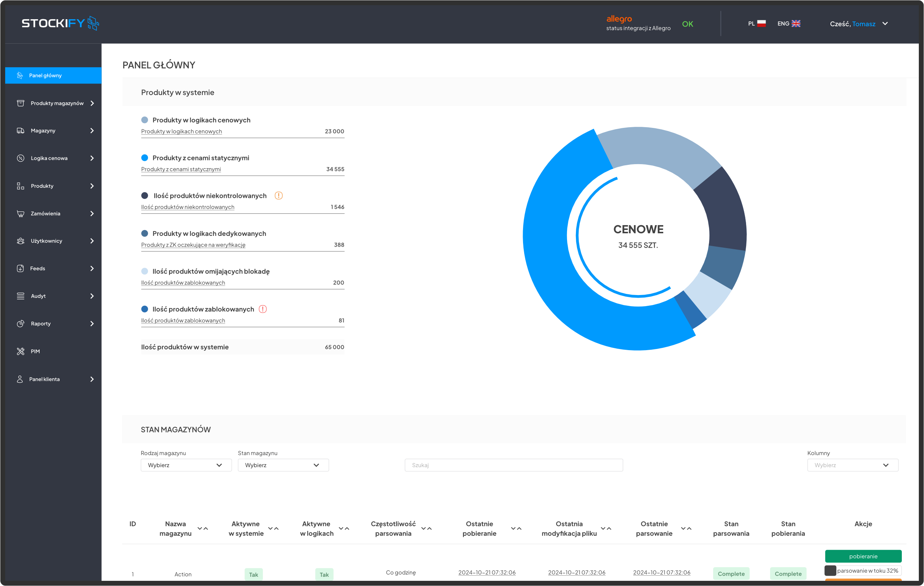The width and height of the screenshot is (924, 586).
Task: Open the Kolumny dropdown
Action: coord(853,465)
